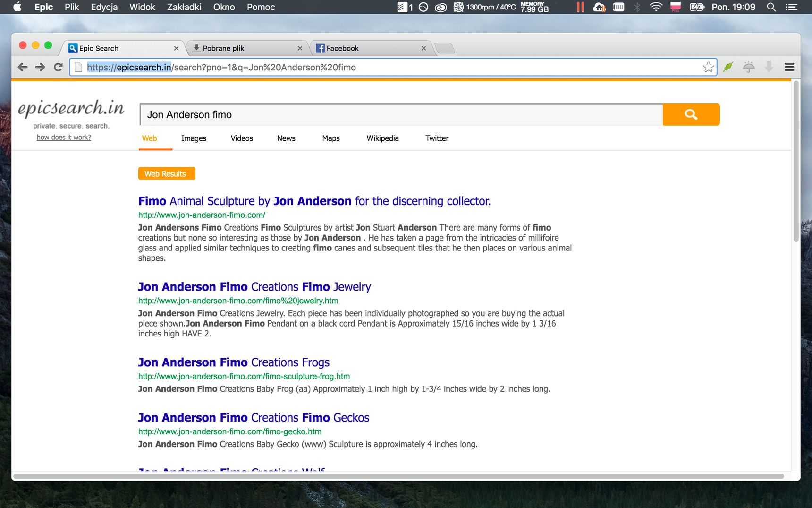
Task: Open the Zakładki menu
Action: click(184, 7)
